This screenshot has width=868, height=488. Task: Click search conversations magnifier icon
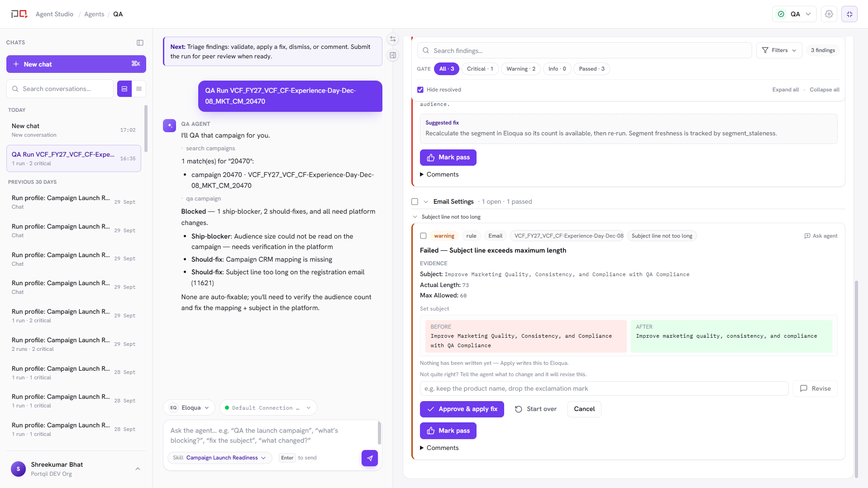pyautogui.click(x=15, y=89)
